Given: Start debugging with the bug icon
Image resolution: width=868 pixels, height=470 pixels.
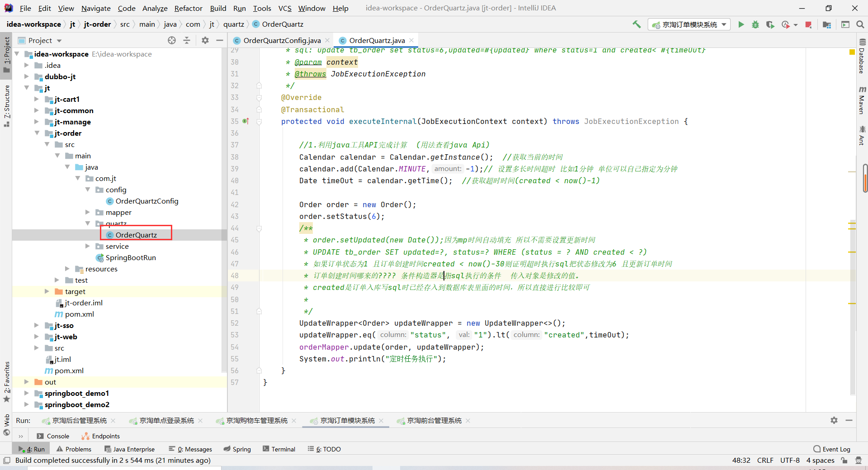Looking at the screenshot, I should (x=755, y=24).
